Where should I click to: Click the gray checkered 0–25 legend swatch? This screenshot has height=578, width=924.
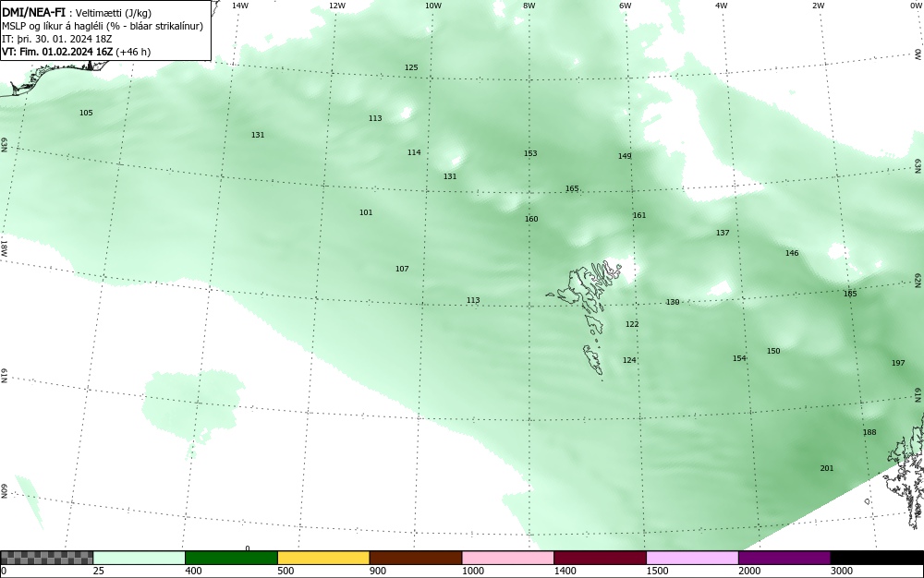(46, 558)
